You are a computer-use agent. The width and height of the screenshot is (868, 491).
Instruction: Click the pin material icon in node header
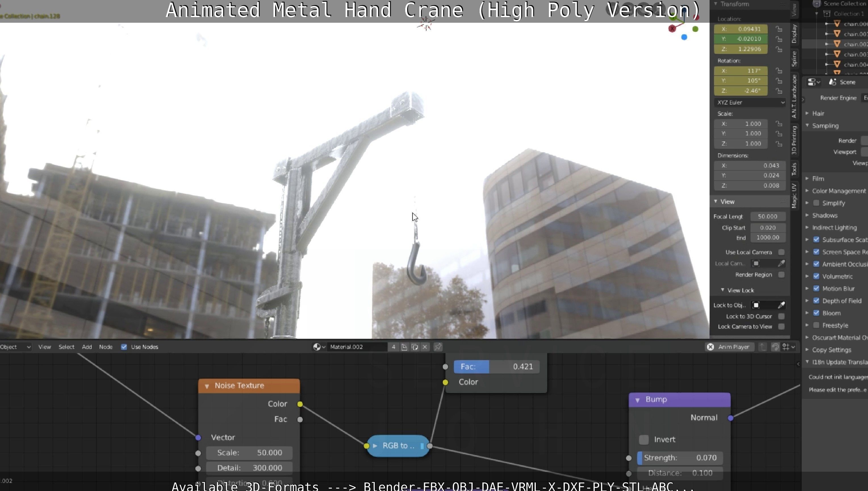[x=438, y=347]
